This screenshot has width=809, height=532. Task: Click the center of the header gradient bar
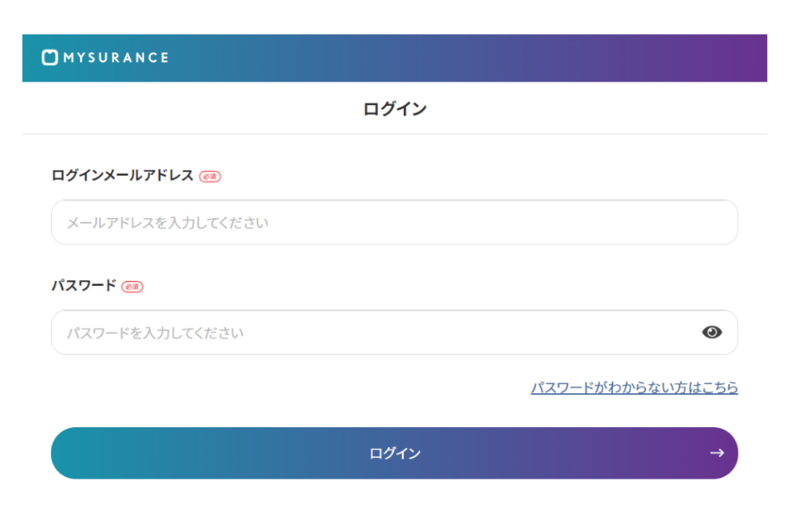click(394, 58)
